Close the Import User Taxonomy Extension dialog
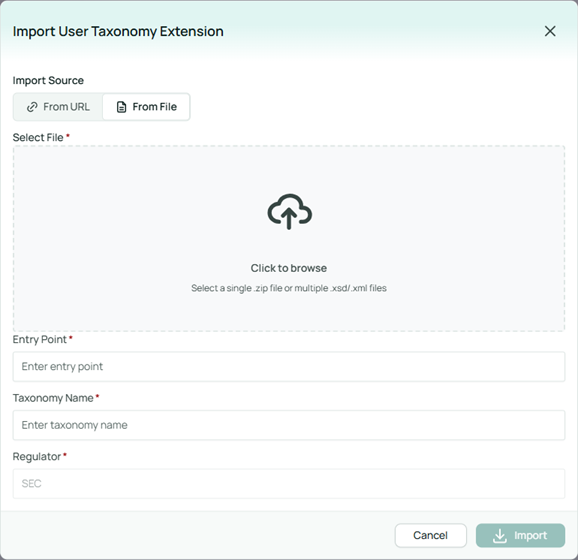Screen dimensions: 578x560 point(550,31)
